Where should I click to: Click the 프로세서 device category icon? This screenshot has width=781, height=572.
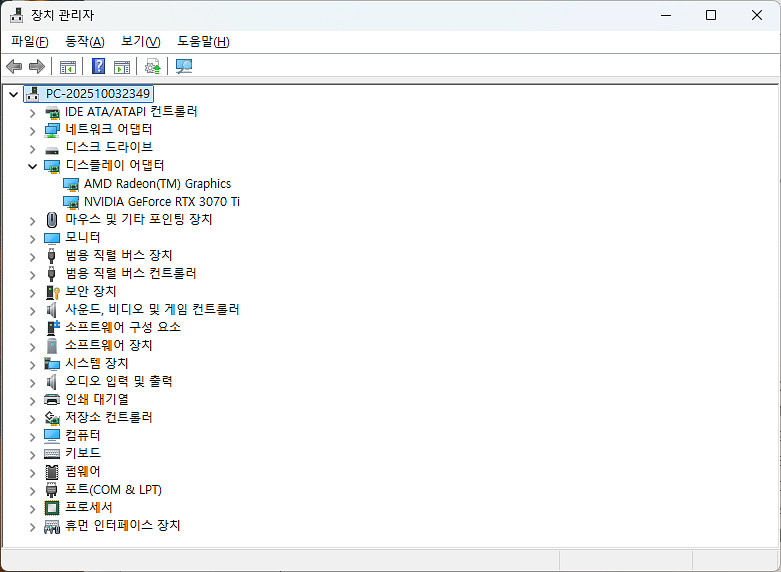click(53, 507)
